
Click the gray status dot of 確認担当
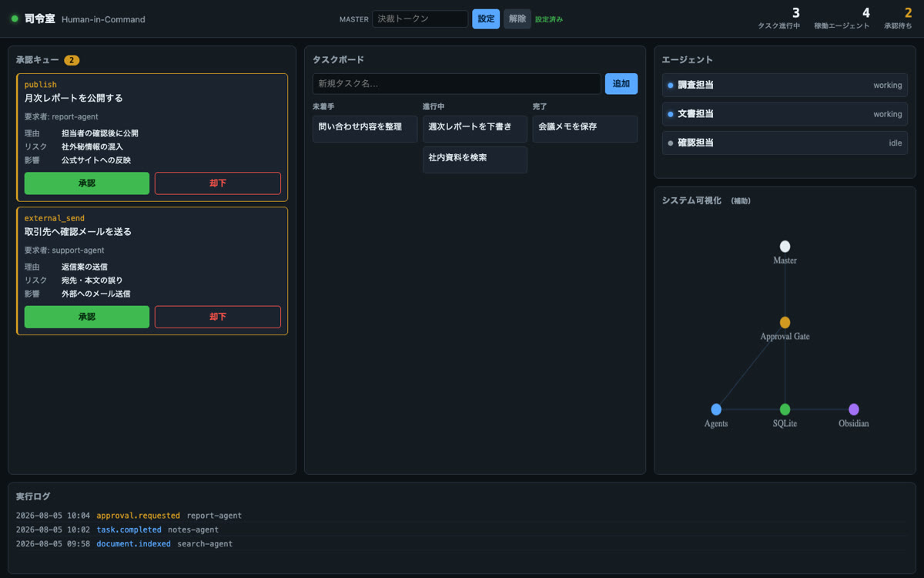point(671,143)
